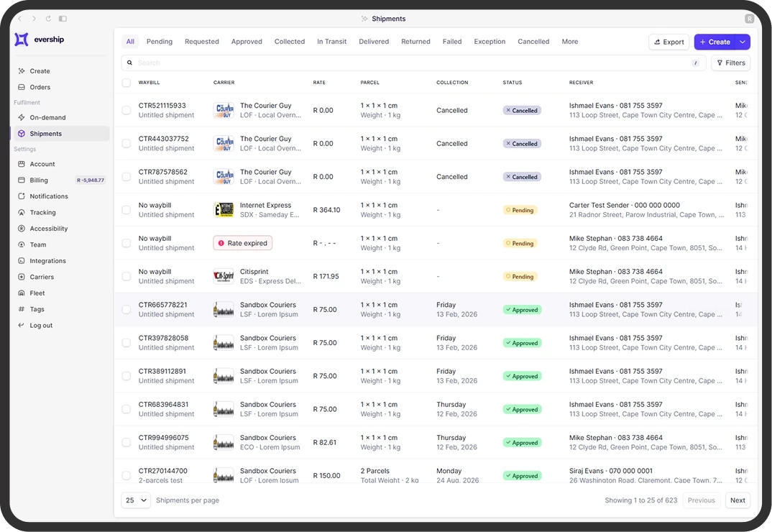Click the Integrations icon in sidebar
This screenshot has height=532, width=772.
(x=22, y=261)
